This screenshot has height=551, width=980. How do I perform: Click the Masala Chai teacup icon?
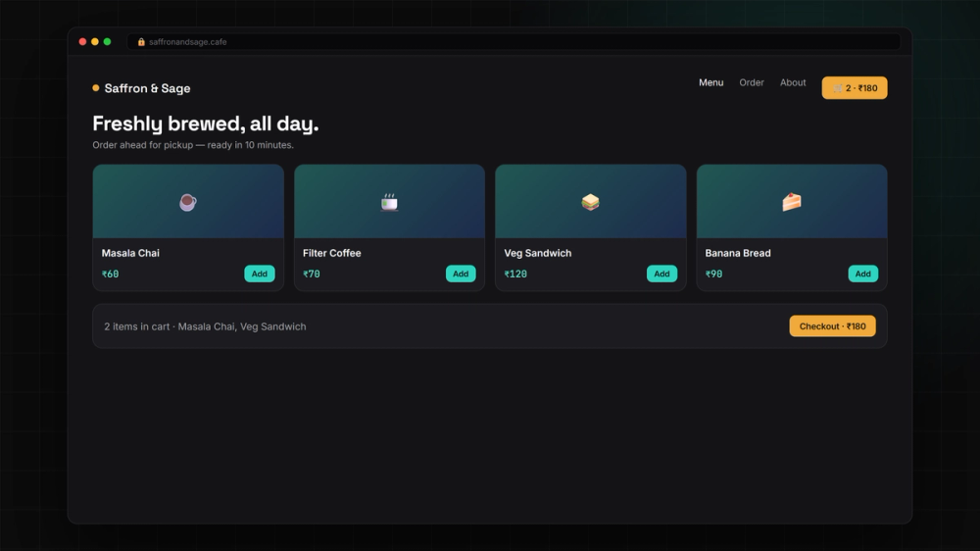click(x=187, y=202)
